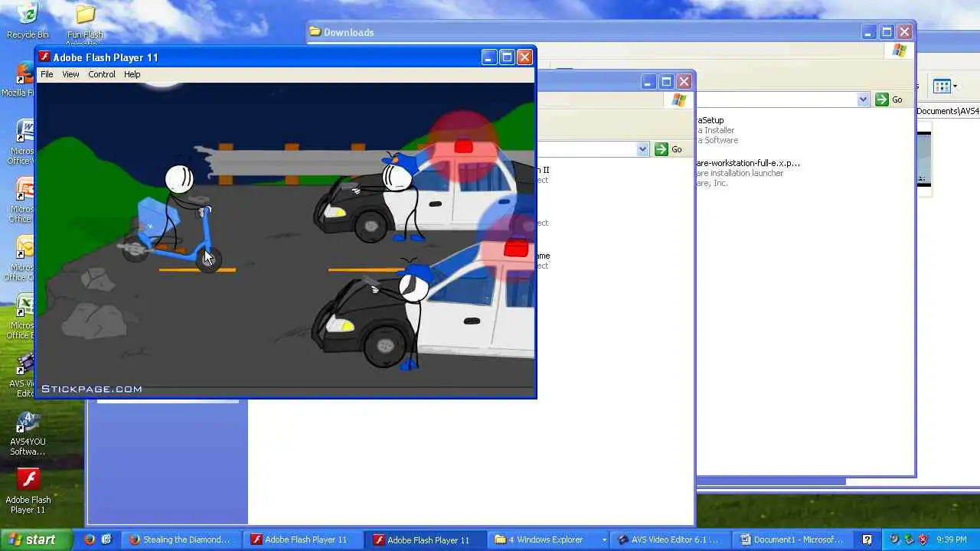This screenshot has width=980, height=551.
Task: Maximize the middle Explorer window
Action: pyautogui.click(x=666, y=81)
